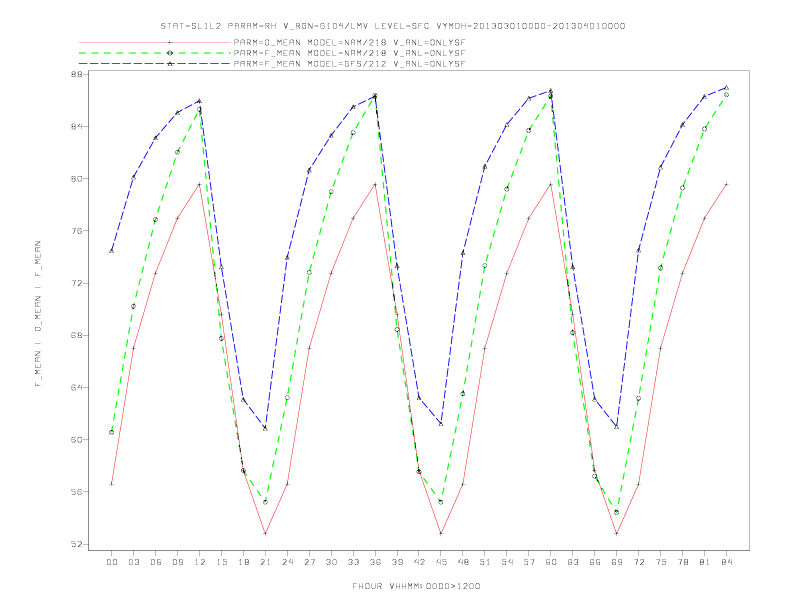Click the blue GFS triangle marker at hour 00
The image size is (792, 612).
[x=112, y=250]
